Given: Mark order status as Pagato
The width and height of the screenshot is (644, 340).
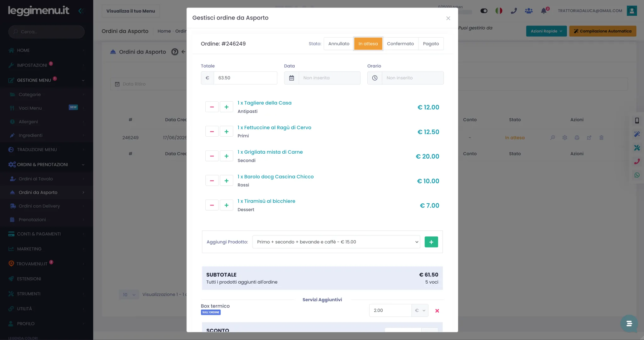Looking at the screenshot, I should pos(431,43).
